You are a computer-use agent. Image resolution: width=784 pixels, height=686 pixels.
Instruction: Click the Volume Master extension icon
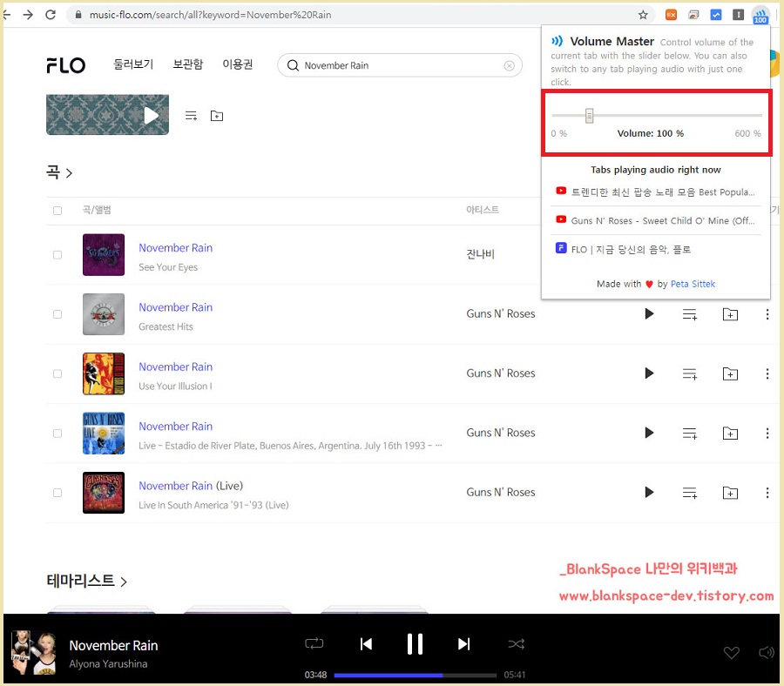click(x=760, y=15)
